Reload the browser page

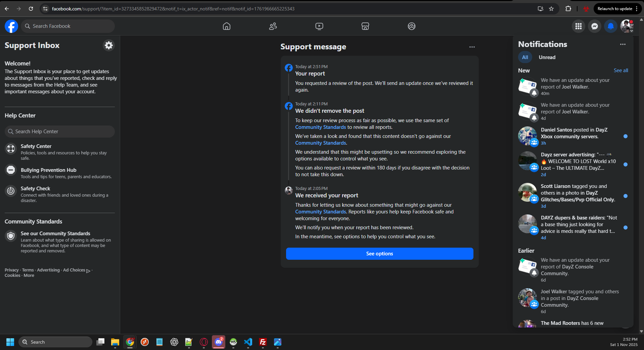[31, 9]
